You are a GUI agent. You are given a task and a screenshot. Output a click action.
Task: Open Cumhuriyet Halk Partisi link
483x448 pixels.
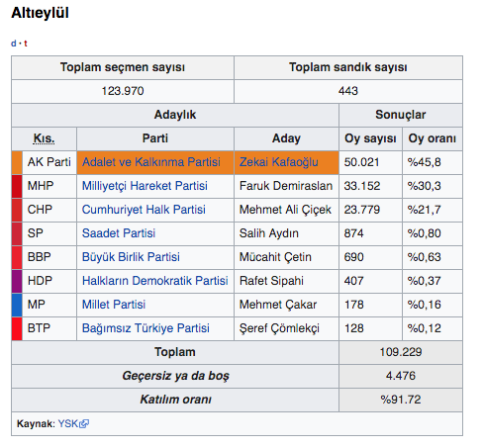tap(144, 210)
